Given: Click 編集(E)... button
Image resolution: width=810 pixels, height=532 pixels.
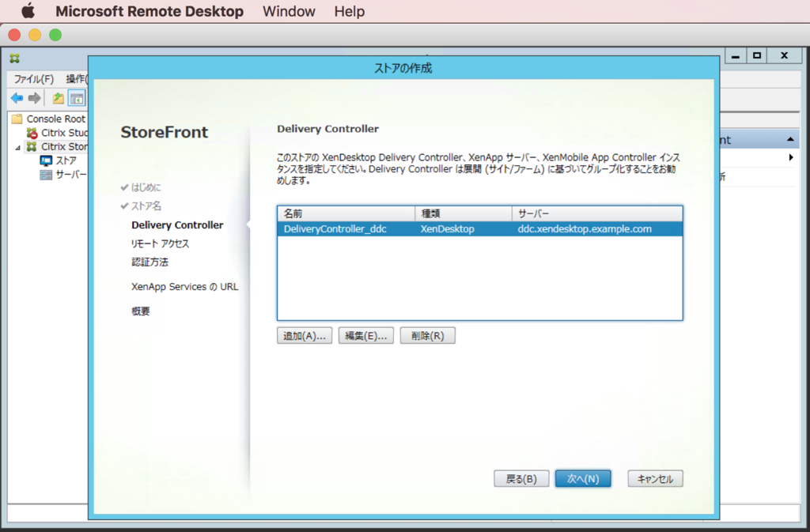Looking at the screenshot, I should point(365,335).
